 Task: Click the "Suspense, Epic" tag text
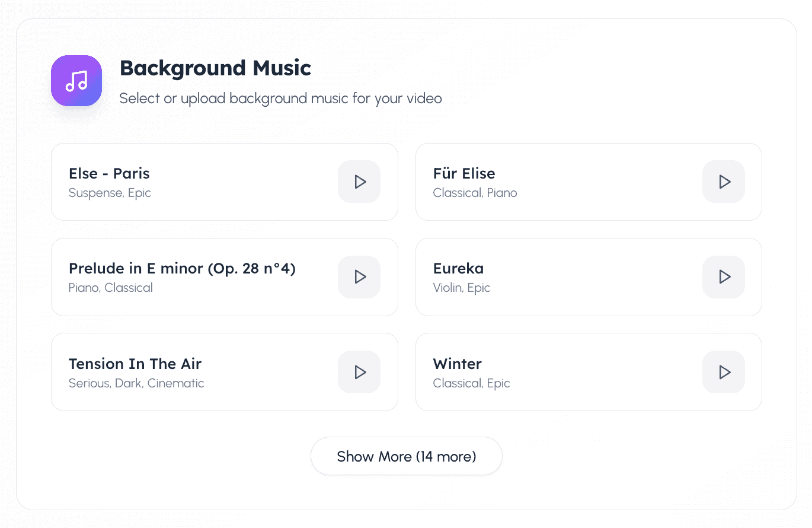[x=110, y=193]
